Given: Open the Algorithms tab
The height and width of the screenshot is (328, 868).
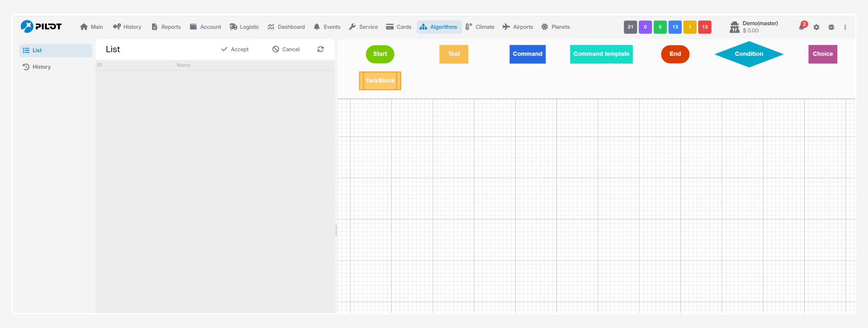Looking at the screenshot, I should [439, 27].
